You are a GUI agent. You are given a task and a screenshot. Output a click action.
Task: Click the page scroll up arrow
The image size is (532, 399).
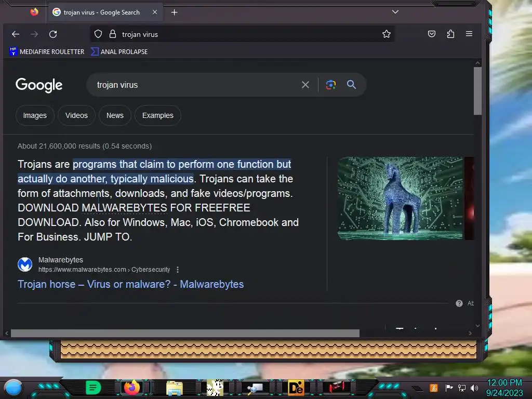478,63
